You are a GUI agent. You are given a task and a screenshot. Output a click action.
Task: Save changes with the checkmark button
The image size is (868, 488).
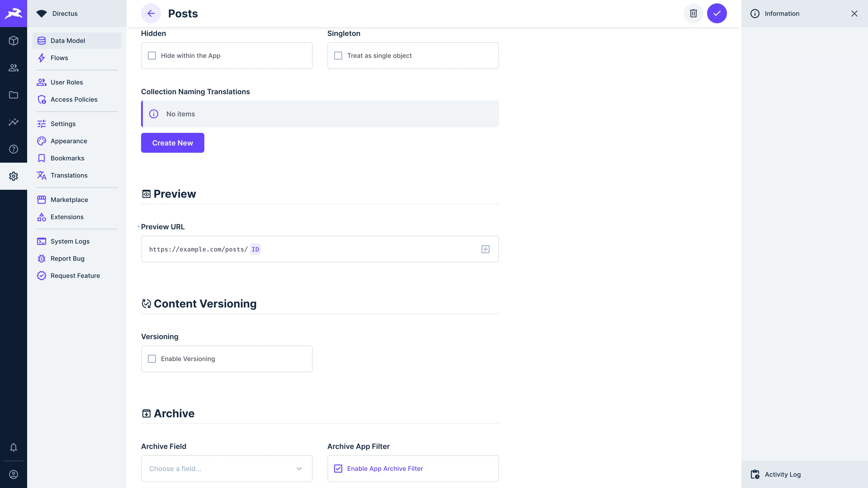click(x=717, y=14)
